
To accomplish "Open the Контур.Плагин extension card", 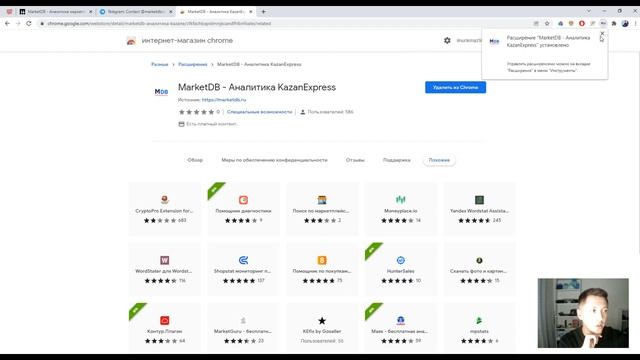I will 165,328.
